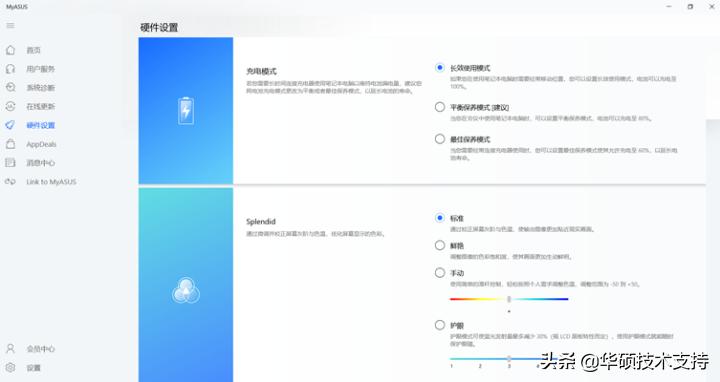Click the 系统诊断 diagnosis icon
720x382 pixels.
[10, 87]
